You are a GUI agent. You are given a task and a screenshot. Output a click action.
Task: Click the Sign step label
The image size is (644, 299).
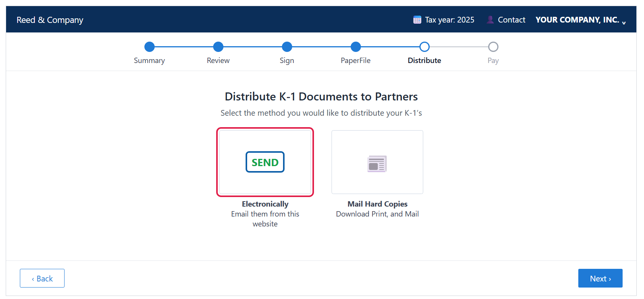point(287,61)
